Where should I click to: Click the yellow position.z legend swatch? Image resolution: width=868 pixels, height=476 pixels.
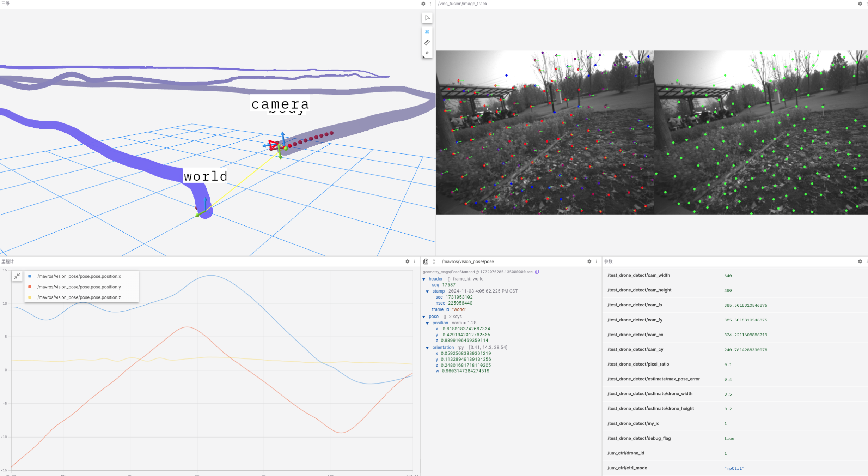pyautogui.click(x=30, y=297)
